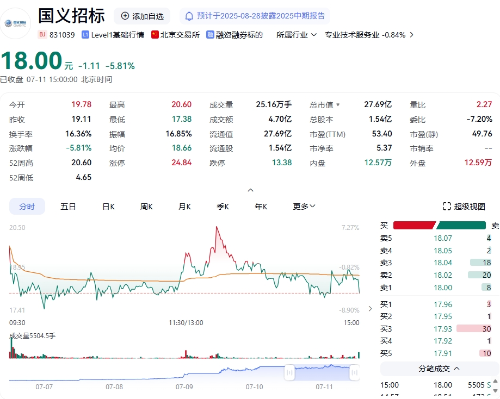This screenshot has width=500, height=399.
Task: Switch to the 日K chart tab
Action: (x=108, y=206)
